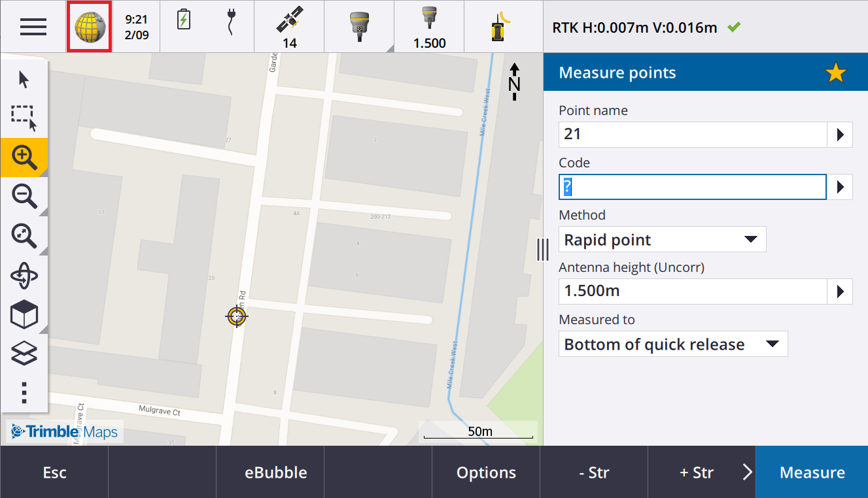Image resolution: width=868 pixels, height=498 pixels.
Task: Activate the zoom in tool
Action: pyautogui.click(x=24, y=157)
